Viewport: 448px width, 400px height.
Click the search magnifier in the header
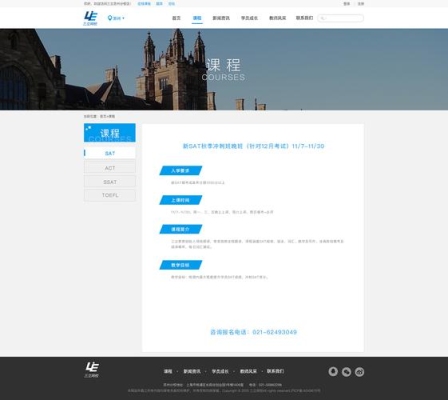click(322, 18)
